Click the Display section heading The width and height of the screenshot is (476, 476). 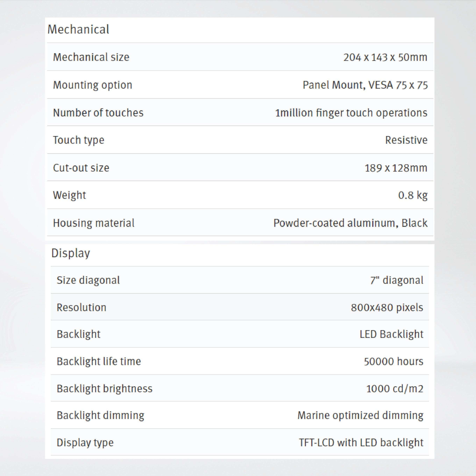click(x=70, y=253)
